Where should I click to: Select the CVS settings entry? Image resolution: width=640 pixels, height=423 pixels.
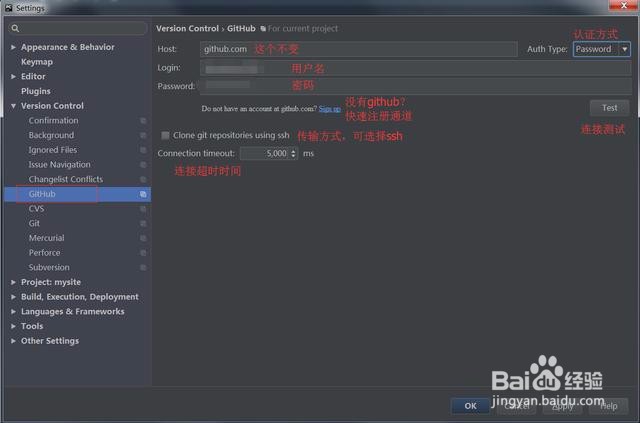(x=36, y=209)
